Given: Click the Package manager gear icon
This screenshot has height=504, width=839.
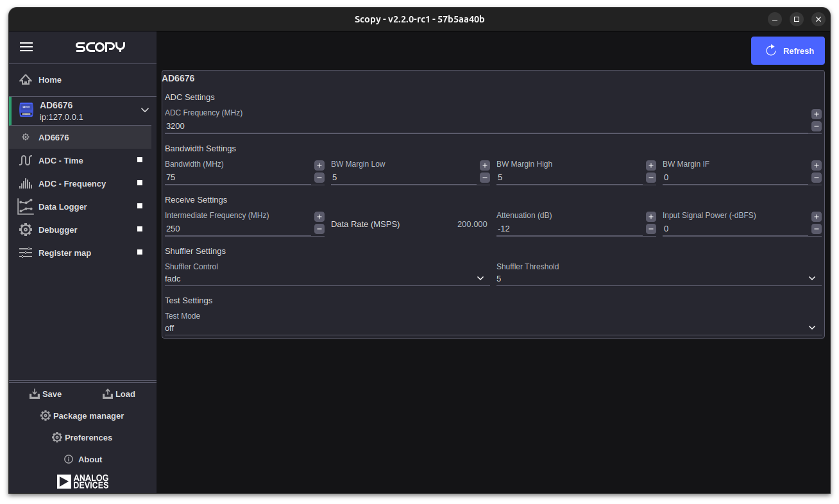Looking at the screenshot, I should coord(46,416).
